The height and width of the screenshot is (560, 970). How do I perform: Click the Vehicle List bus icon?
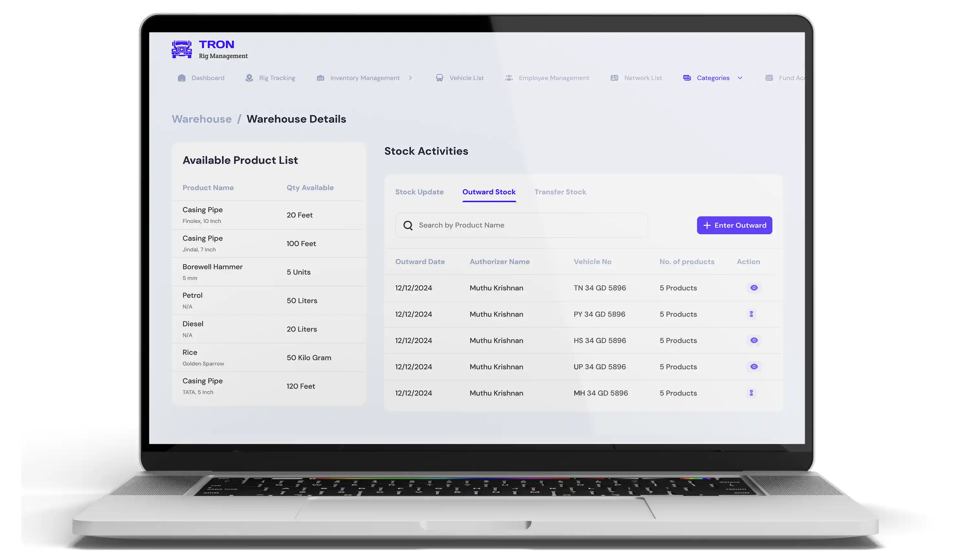click(x=439, y=78)
